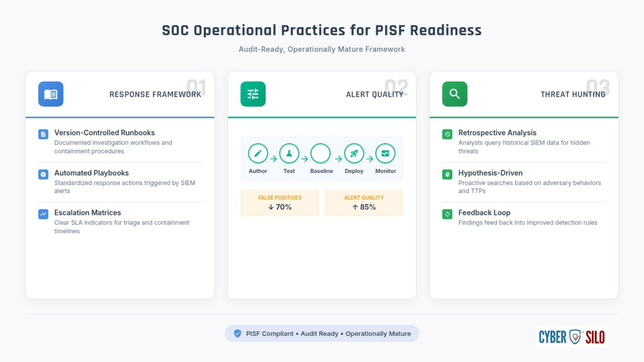Click the Baseline label under pipeline

322,171
